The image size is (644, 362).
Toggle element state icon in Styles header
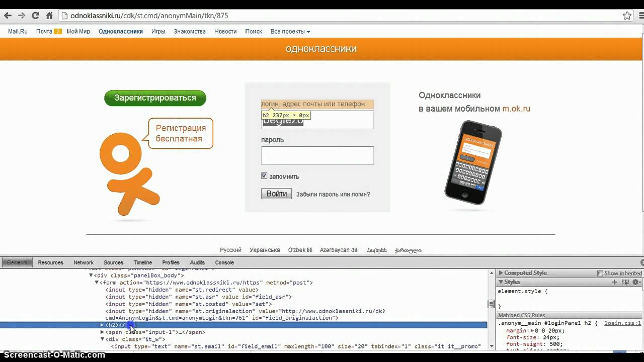tap(625, 282)
